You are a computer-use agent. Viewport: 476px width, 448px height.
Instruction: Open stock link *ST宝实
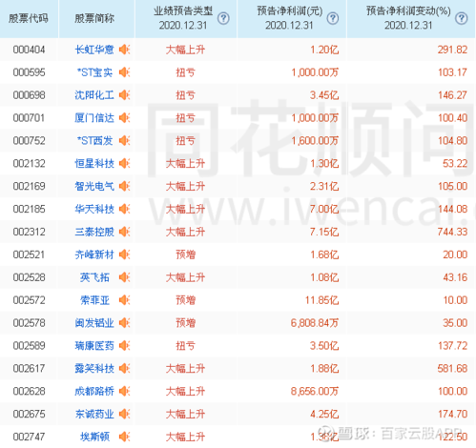click(94, 72)
